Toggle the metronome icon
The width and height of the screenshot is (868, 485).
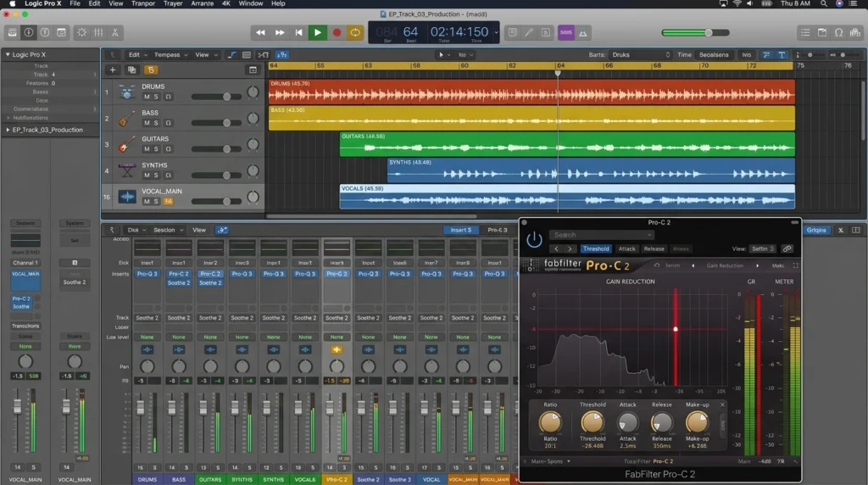[x=583, y=33]
